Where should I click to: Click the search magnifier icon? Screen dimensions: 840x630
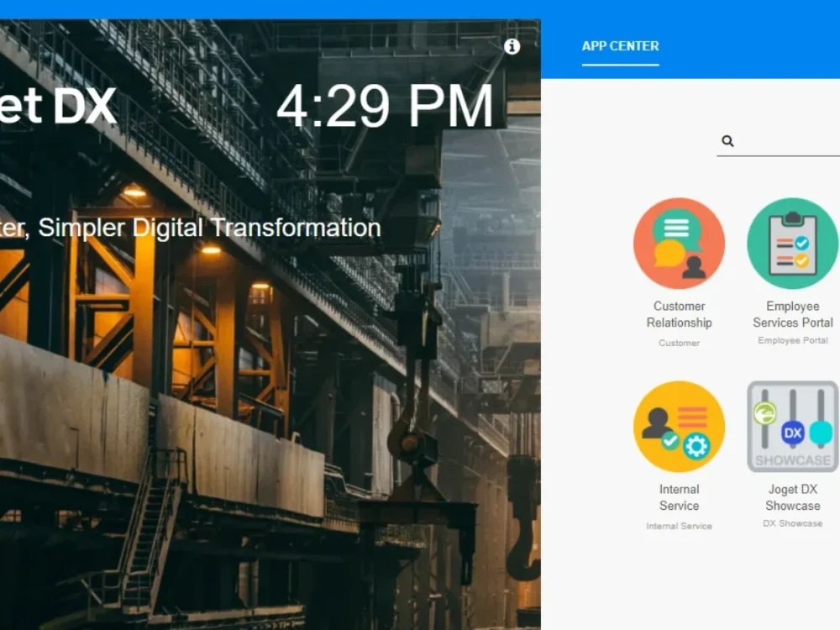727,141
